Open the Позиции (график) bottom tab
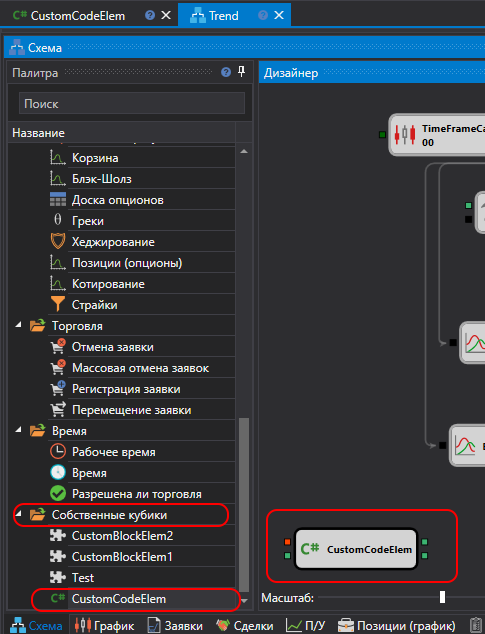 (x=396, y=626)
